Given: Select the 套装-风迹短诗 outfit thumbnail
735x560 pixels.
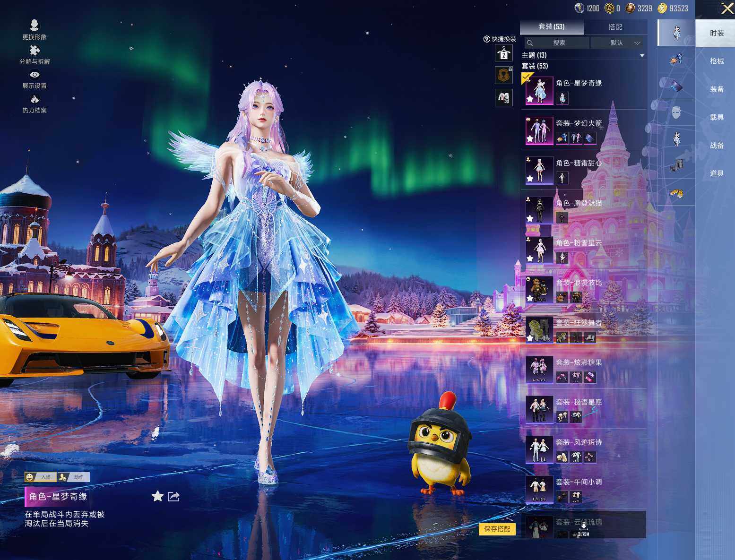Looking at the screenshot, I should click(x=539, y=449).
